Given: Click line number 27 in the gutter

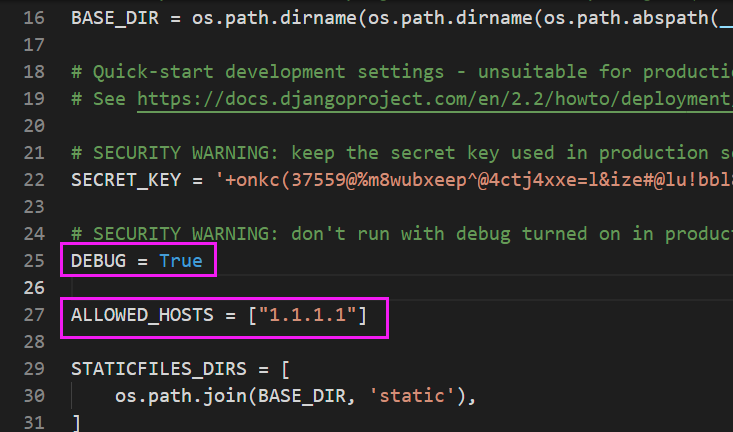Looking at the screenshot, I should click(34, 315).
